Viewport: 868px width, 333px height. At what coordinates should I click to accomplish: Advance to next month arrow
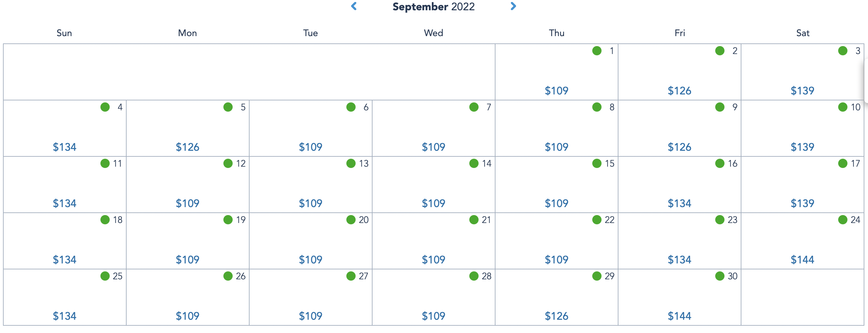tap(513, 6)
